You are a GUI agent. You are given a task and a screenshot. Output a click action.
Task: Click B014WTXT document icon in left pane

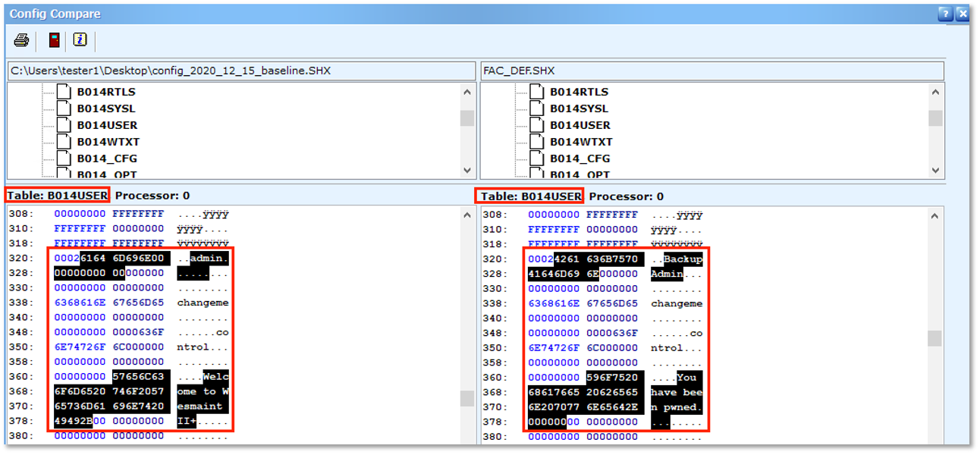coord(64,142)
